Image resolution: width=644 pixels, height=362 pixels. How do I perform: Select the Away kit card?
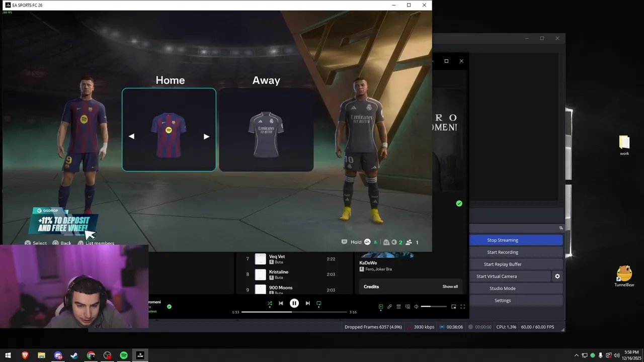(x=266, y=130)
